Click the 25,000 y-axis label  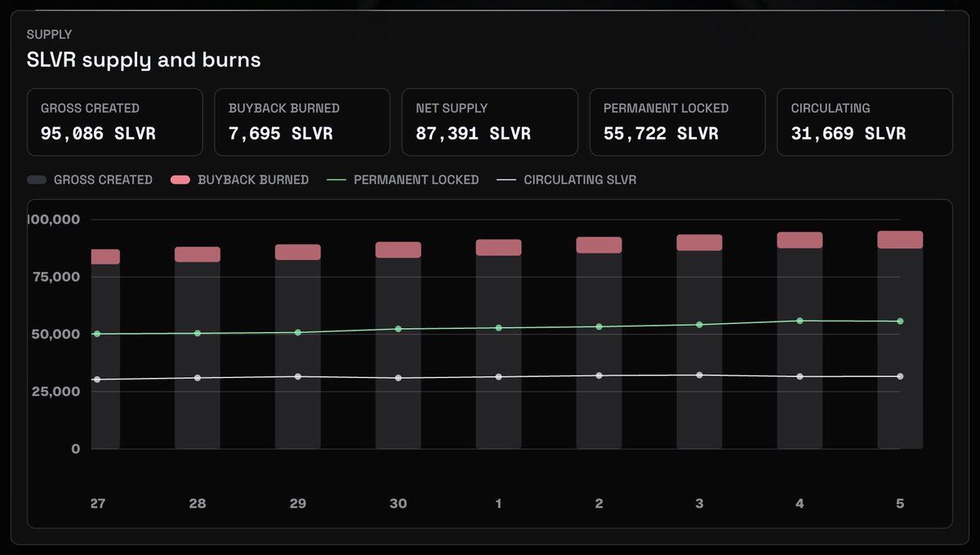(56, 392)
